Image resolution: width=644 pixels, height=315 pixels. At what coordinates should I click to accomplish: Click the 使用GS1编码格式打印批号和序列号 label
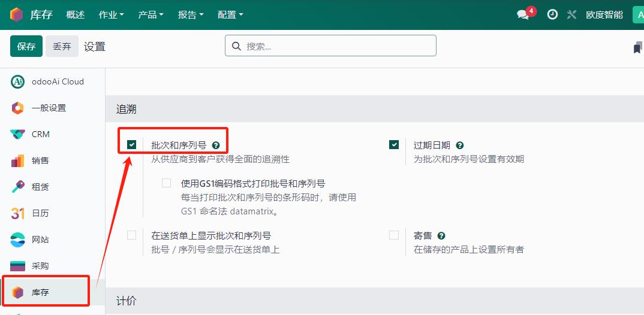click(x=254, y=183)
